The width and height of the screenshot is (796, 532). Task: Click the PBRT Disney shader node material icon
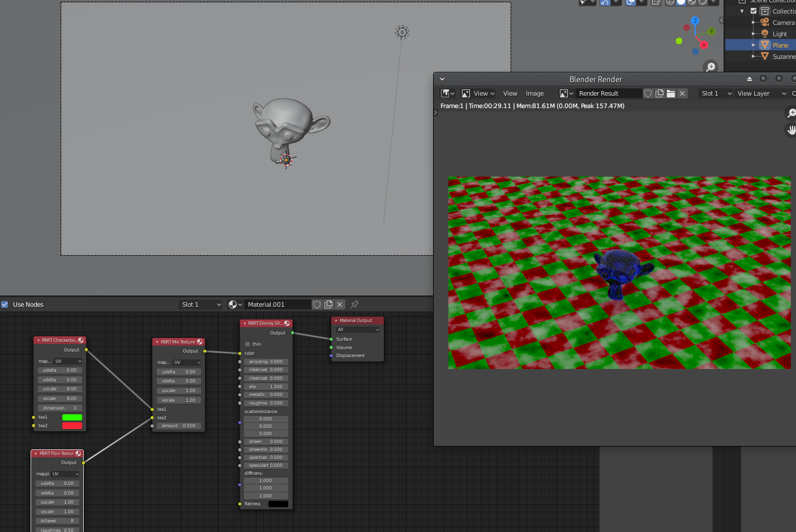pyautogui.click(x=287, y=323)
